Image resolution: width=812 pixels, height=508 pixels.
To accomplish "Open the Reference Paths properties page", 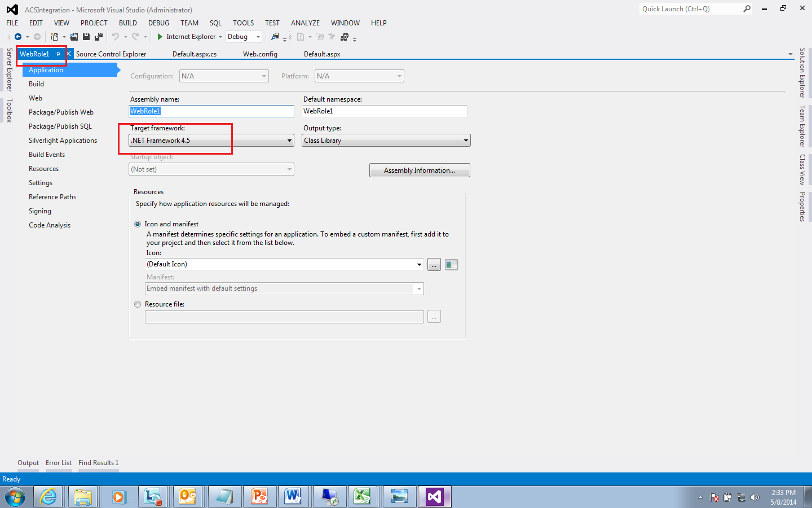I will coord(52,197).
